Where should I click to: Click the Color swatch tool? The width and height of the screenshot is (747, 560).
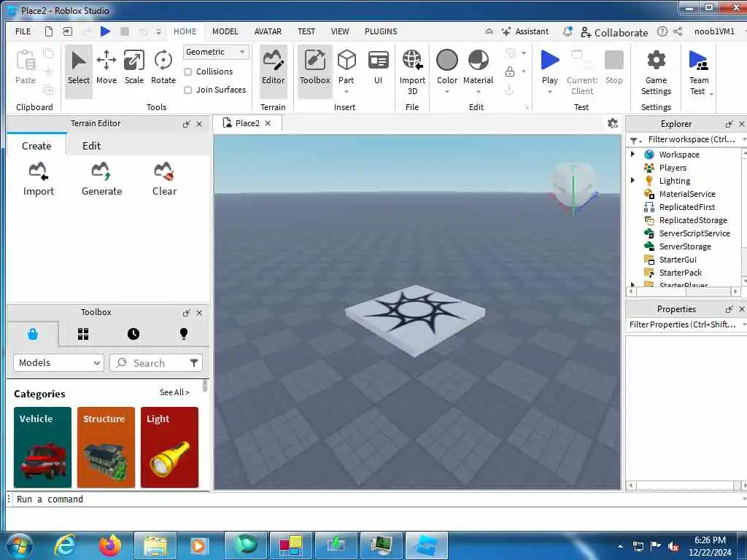pyautogui.click(x=447, y=61)
